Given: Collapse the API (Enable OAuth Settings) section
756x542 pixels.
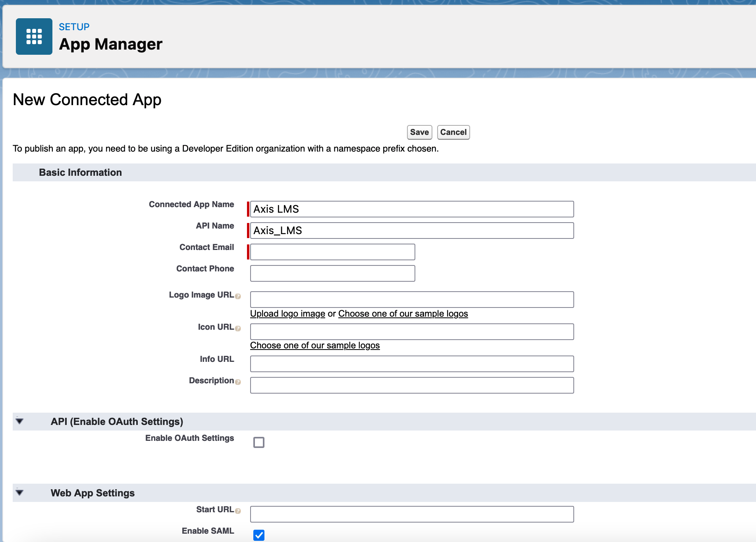Looking at the screenshot, I should coord(19,421).
